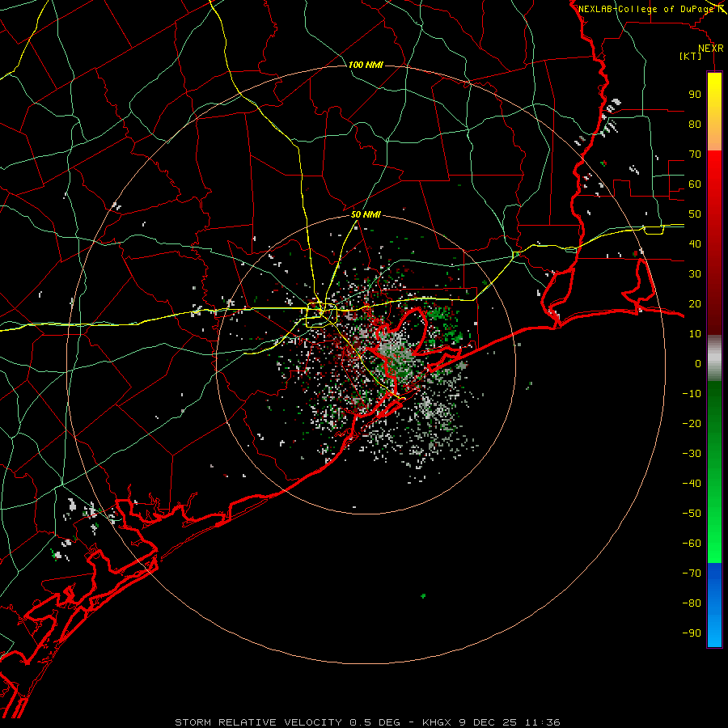
Task: Click the "KHGX" radar station identifier
Action: pos(437,722)
